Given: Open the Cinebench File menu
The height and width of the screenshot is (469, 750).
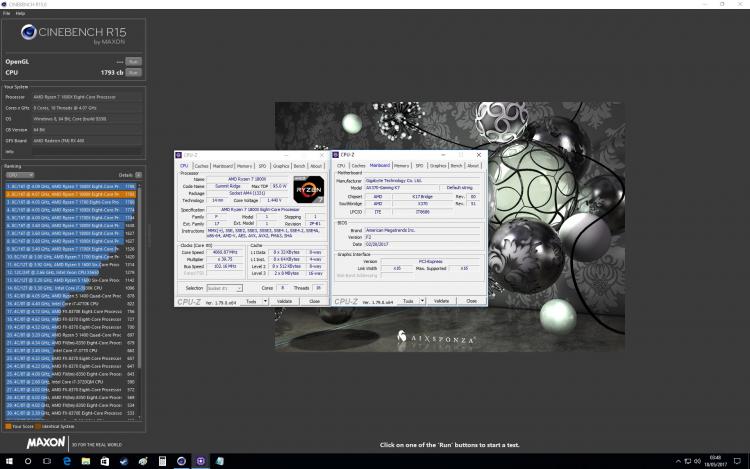Looking at the screenshot, I should click(7, 13).
